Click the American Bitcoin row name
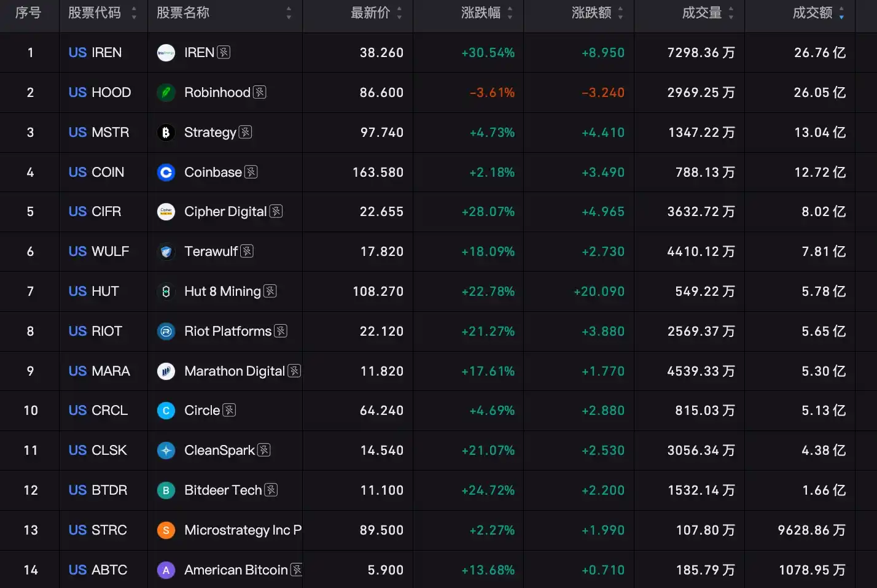This screenshot has height=588, width=877. coord(236,570)
